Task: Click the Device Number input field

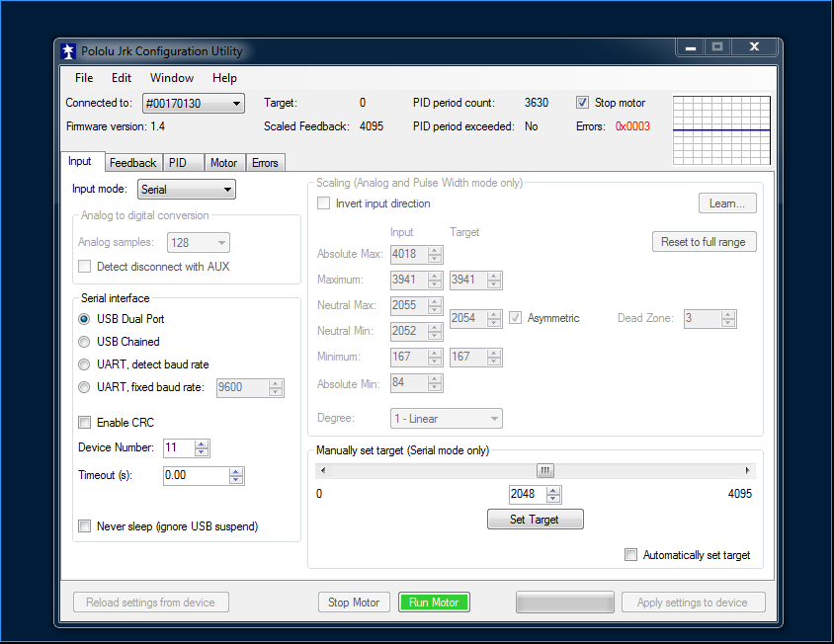Action: pos(179,447)
